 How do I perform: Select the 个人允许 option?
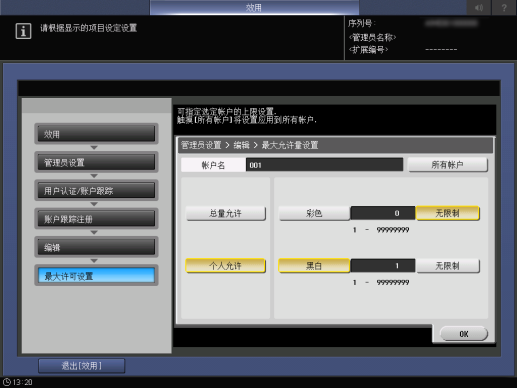point(225,266)
